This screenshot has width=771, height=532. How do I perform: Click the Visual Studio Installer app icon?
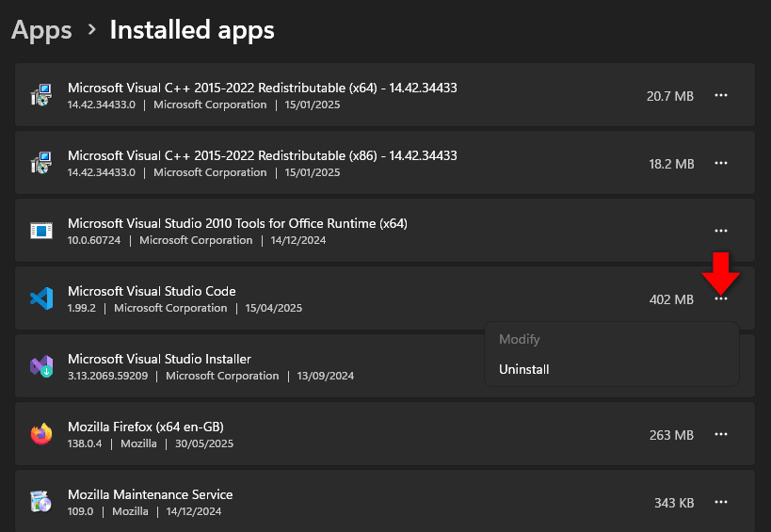pyautogui.click(x=41, y=366)
